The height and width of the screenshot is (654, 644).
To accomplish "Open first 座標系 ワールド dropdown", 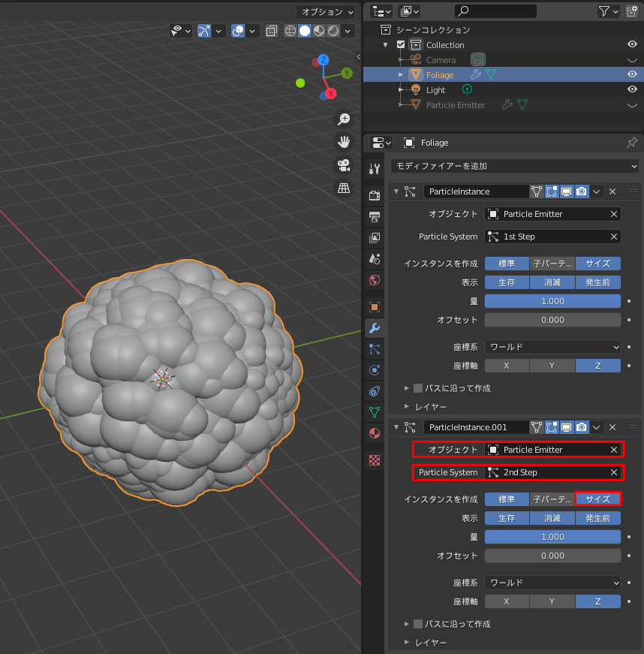I will (552, 347).
